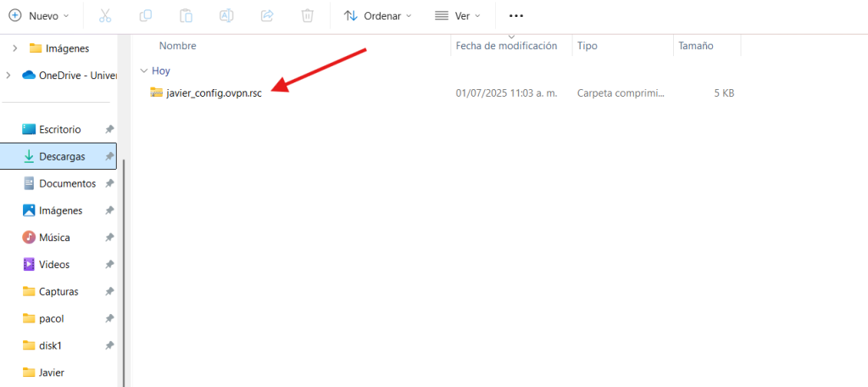Click the Share icon in the toolbar
Screen dimensions: 868x387
[267, 16]
